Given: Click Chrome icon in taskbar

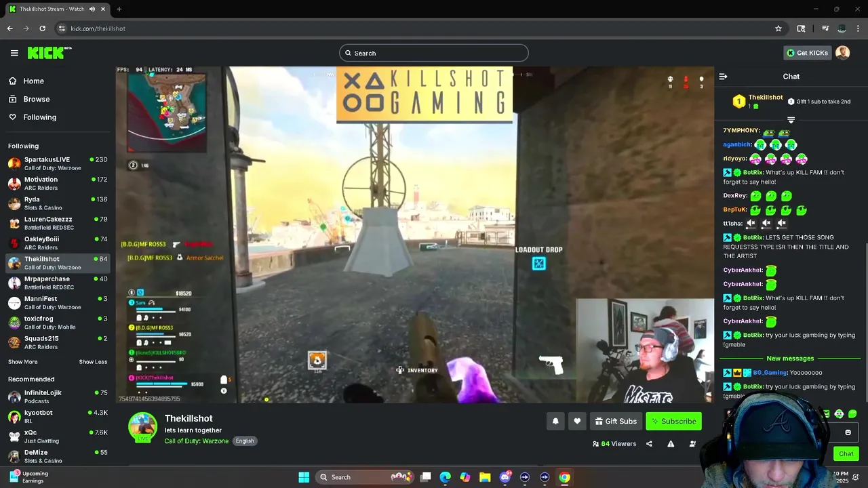Looking at the screenshot, I should 564,477.
